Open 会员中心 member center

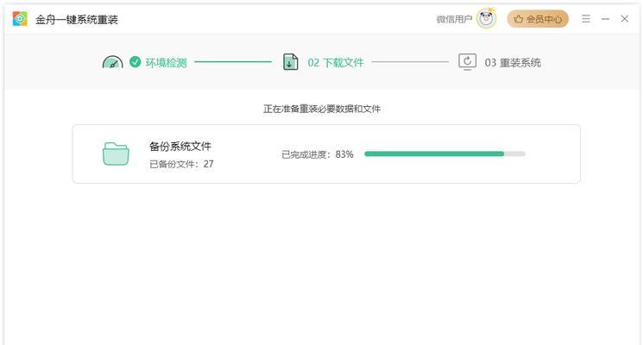[x=538, y=19]
